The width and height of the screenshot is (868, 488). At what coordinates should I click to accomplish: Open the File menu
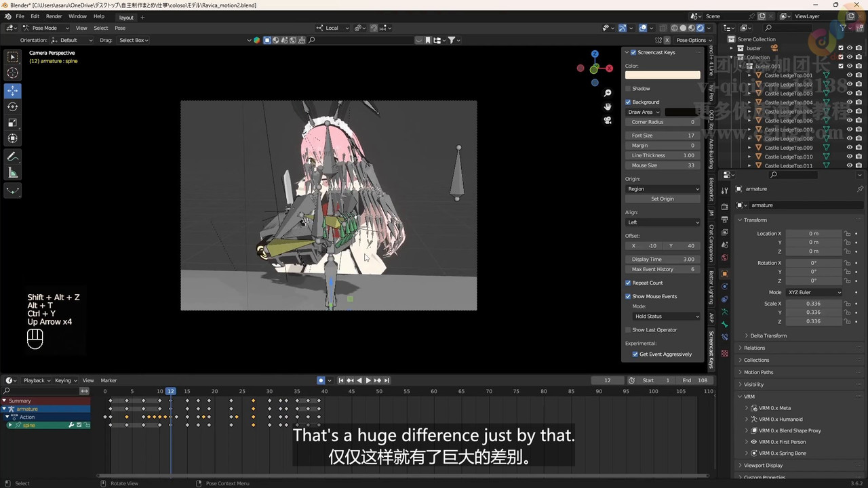(x=20, y=16)
